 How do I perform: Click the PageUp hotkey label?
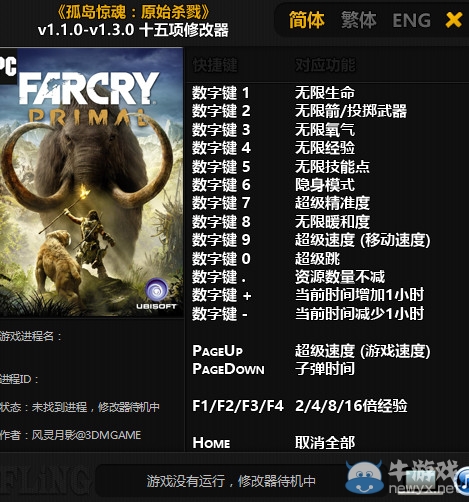point(217,351)
